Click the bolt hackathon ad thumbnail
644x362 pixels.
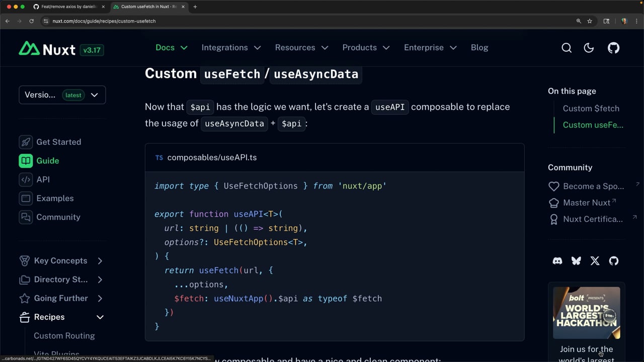[587, 313]
